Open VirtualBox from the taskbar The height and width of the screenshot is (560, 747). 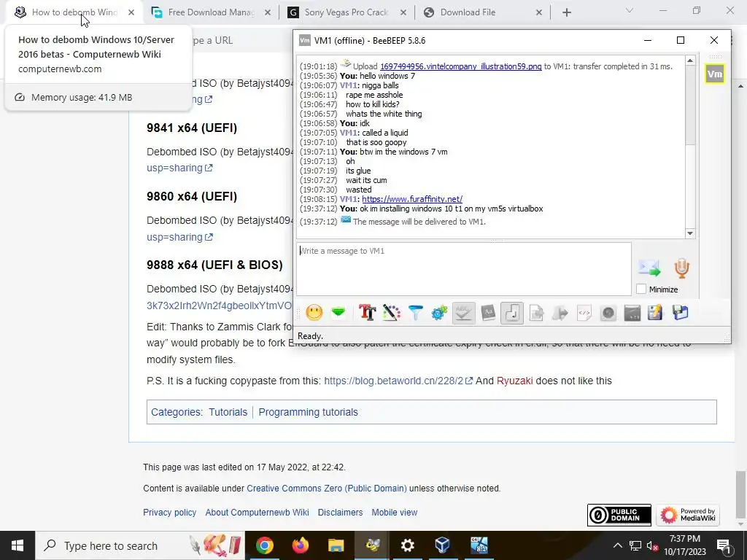pyautogui.click(x=443, y=545)
